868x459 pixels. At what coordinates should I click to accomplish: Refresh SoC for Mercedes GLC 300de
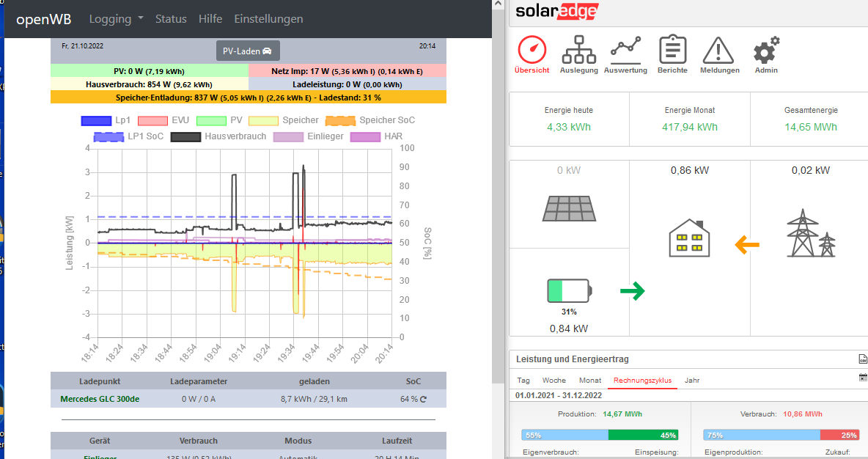click(x=423, y=400)
